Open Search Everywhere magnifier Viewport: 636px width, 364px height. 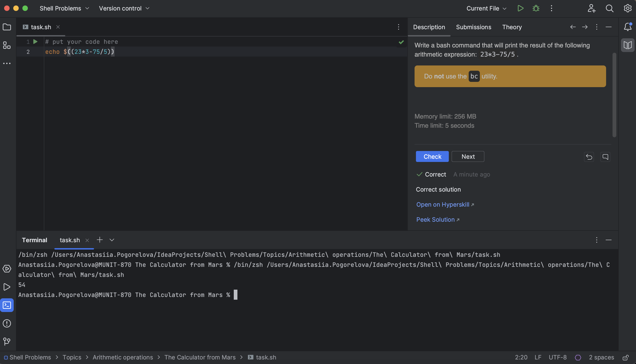click(610, 8)
